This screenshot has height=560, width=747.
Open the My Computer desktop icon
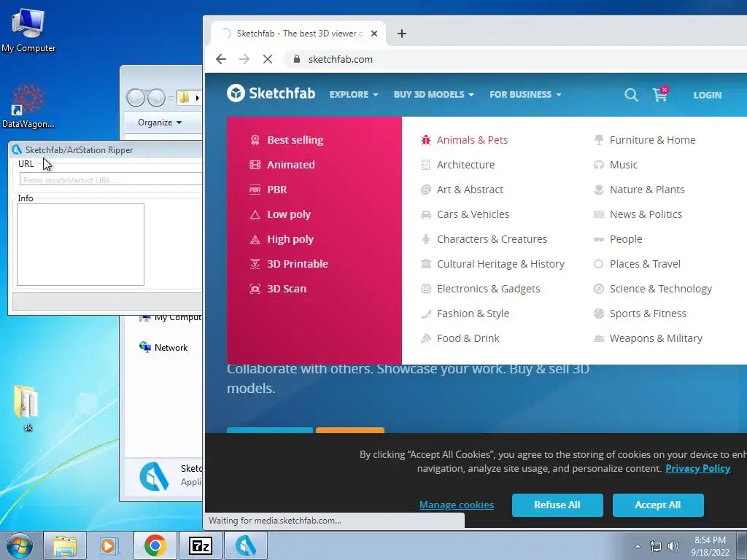pos(28,31)
